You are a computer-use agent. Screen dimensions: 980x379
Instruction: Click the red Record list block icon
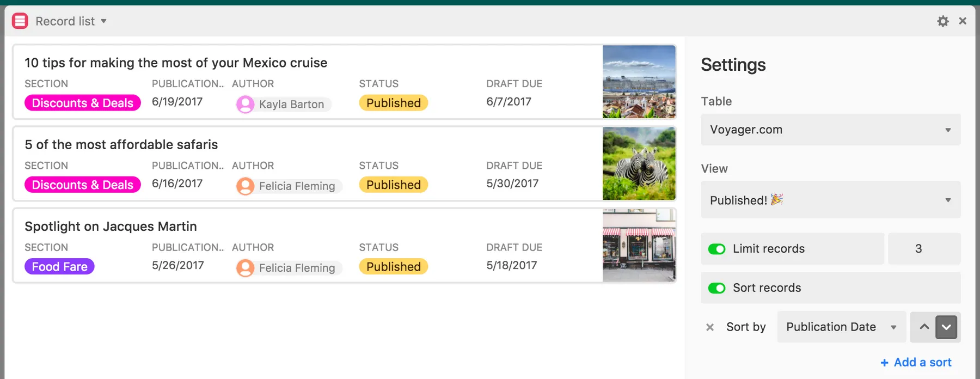[x=20, y=21]
